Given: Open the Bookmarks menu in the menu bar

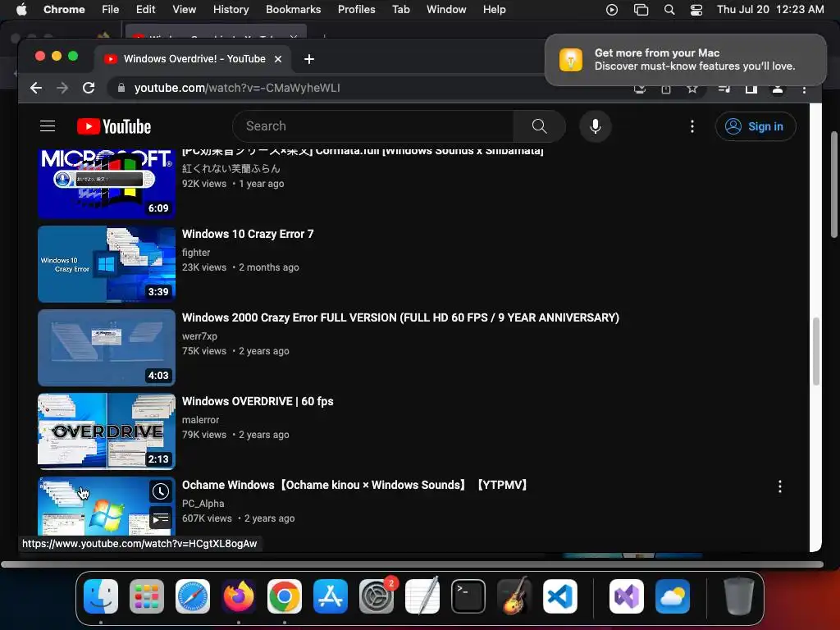Looking at the screenshot, I should (x=293, y=10).
